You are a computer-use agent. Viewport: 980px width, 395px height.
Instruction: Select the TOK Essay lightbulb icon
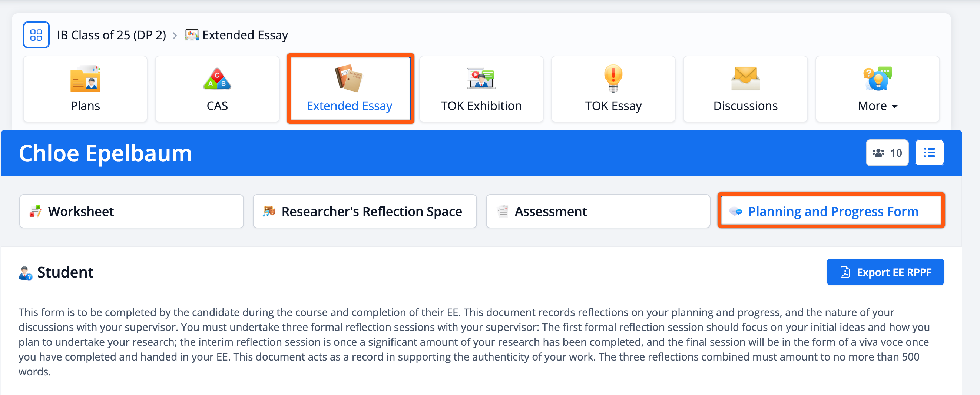(x=613, y=79)
